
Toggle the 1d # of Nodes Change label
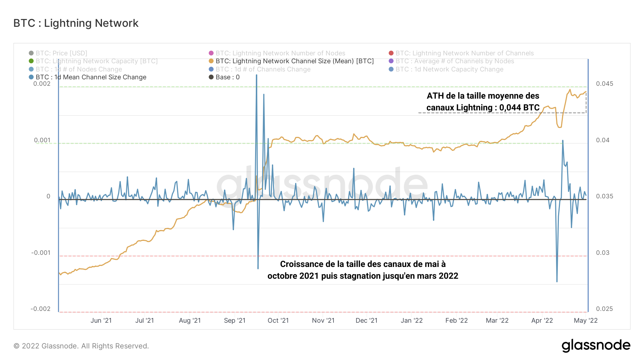(x=79, y=69)
